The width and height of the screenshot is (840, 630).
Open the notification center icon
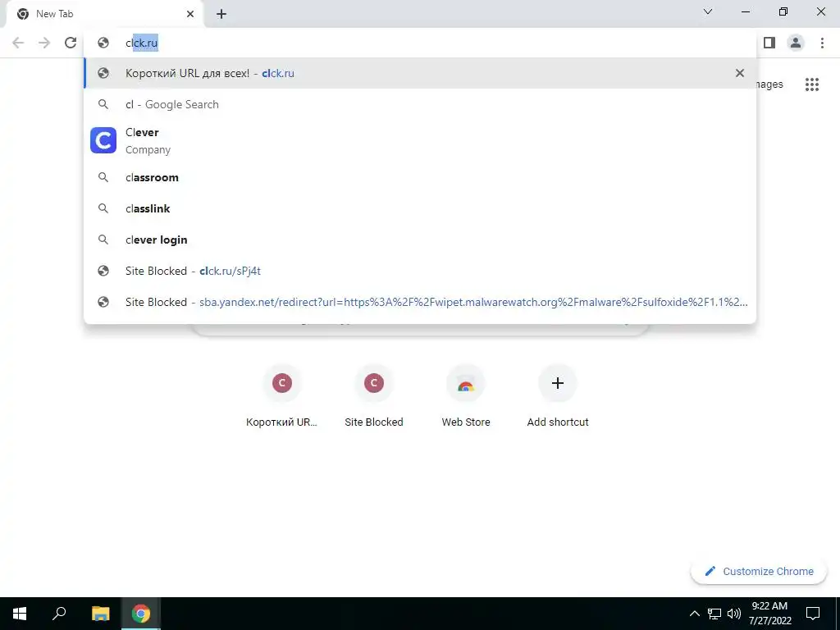(x=813, y=614)
